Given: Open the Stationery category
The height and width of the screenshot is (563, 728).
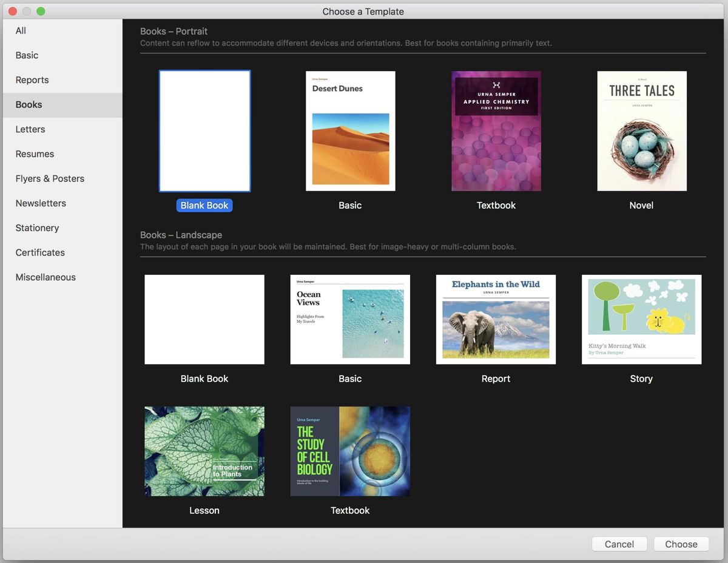Looking at the screenshot, I should click(x=37, y=228).
